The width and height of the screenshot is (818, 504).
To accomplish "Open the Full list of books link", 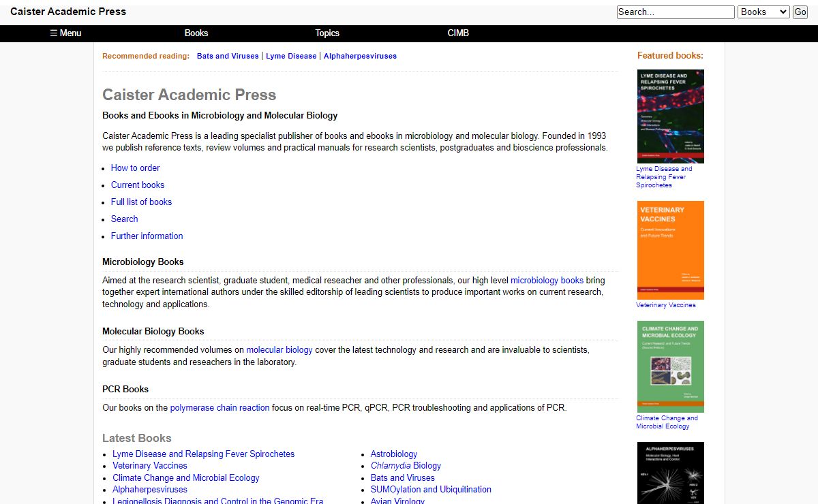I will pos(141,202).
